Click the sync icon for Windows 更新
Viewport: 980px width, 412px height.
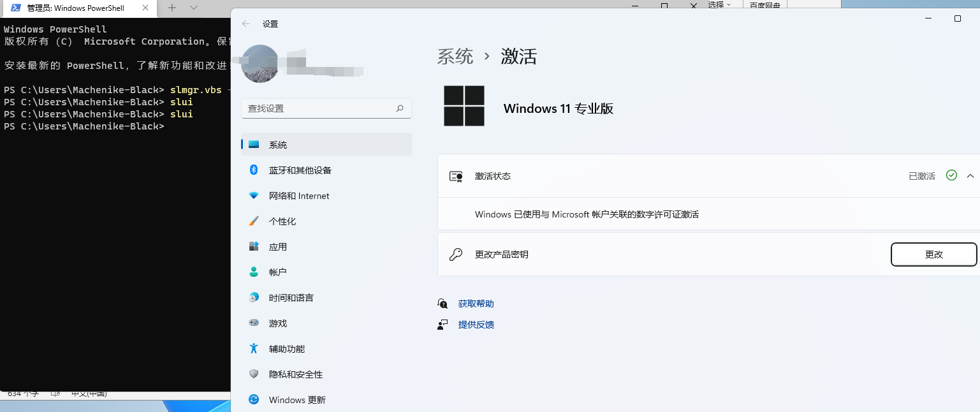coord(254,399)
